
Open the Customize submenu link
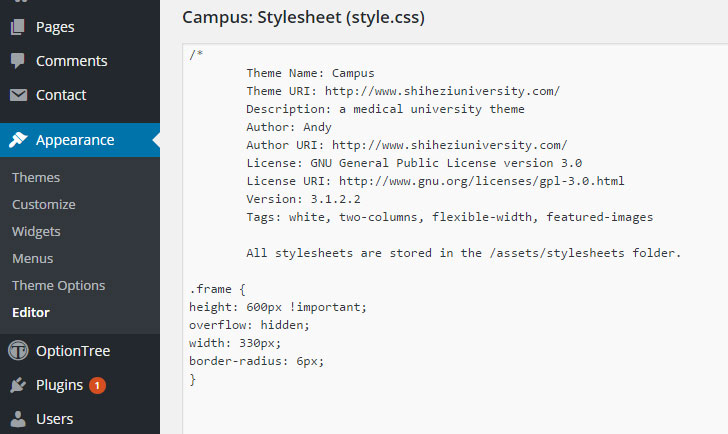44,204
